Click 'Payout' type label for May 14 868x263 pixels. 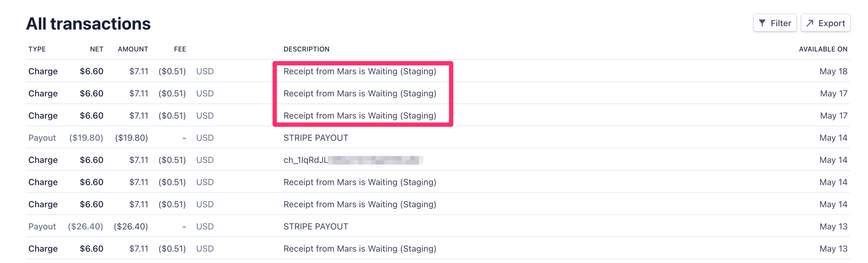42,138
